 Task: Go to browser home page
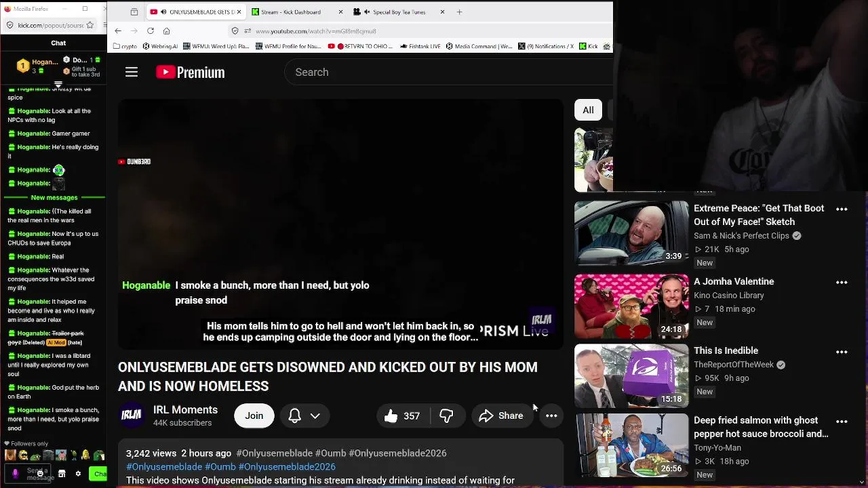coord(167,31)
